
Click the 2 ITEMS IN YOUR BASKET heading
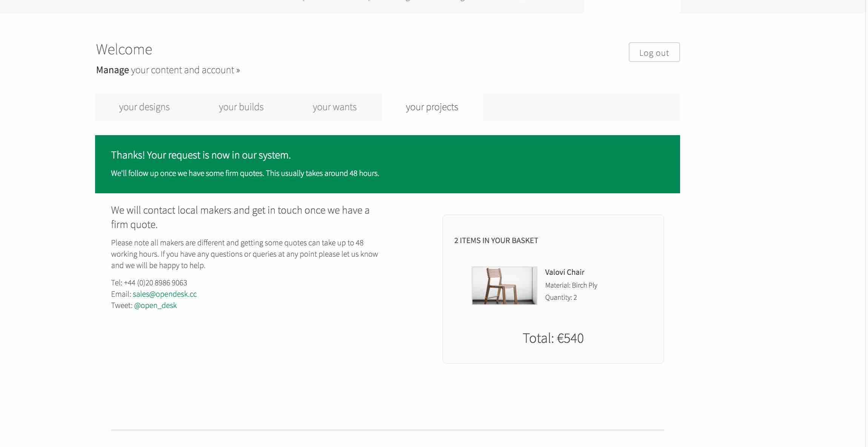[496, 240]
